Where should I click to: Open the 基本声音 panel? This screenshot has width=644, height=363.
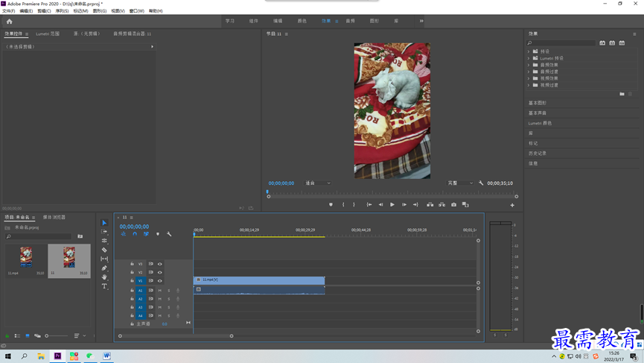pos(538,113)
